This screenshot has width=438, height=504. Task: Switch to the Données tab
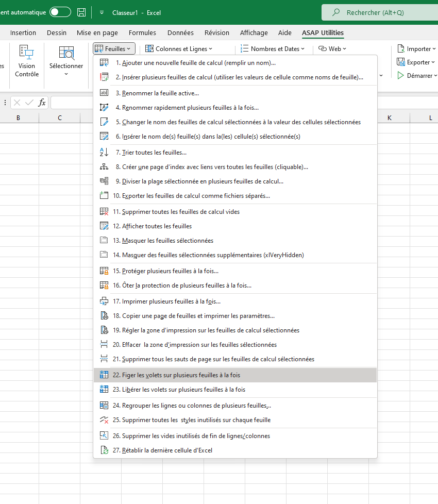(x=180, y=33)
